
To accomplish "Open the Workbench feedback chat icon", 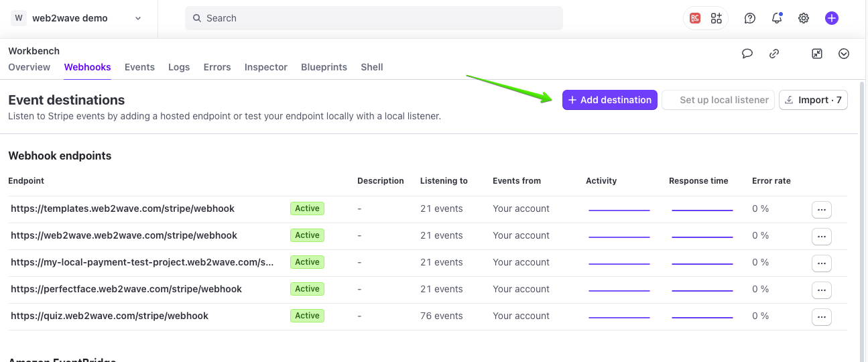I will coord(747,54).
